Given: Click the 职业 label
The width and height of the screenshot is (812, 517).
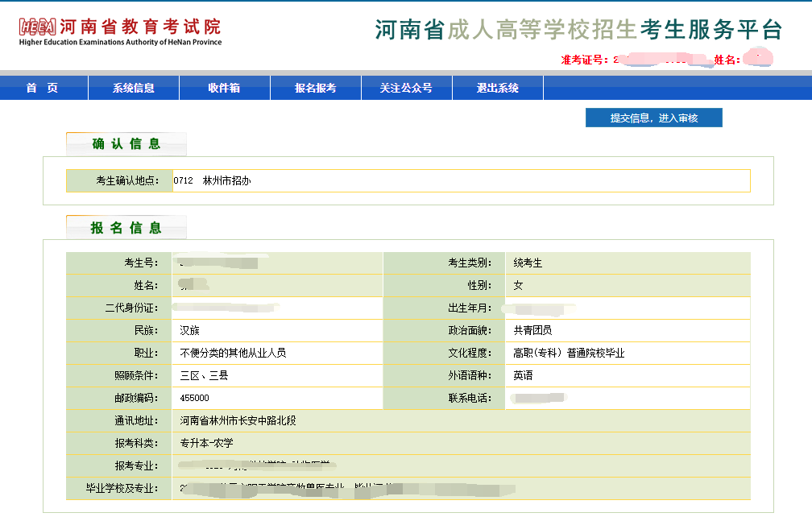Looking at the screenshot, I should pos(146,353).
